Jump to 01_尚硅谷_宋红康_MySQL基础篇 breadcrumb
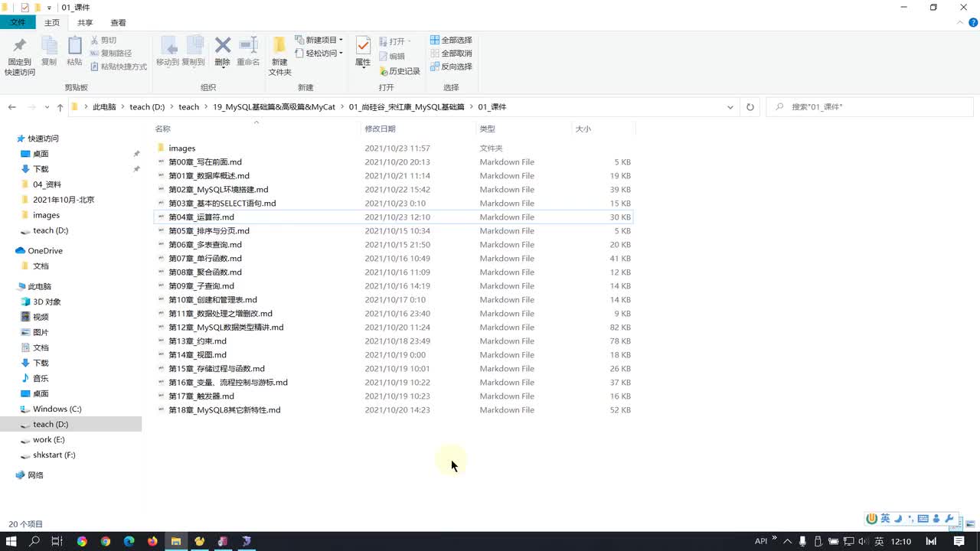This screenshot has height=551, width=980. (407, 107)
